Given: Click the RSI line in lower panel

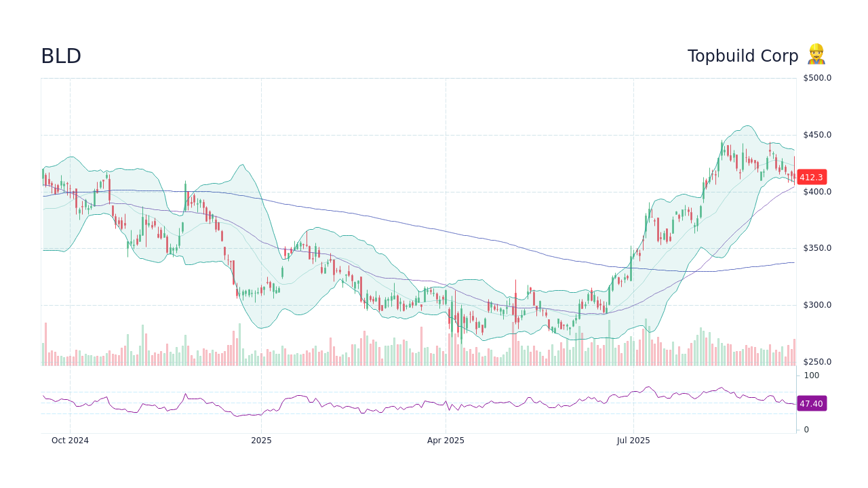Looking at the screenshot, I should [x=407, y=407].
